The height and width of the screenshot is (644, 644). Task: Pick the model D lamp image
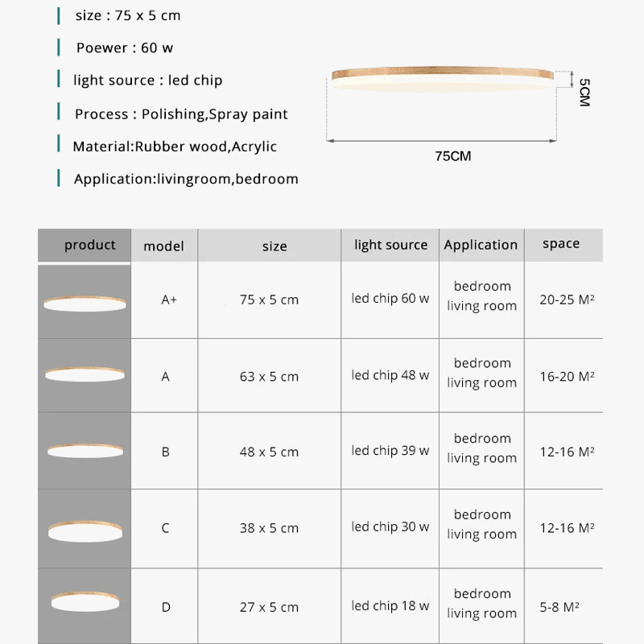[85, 601]
